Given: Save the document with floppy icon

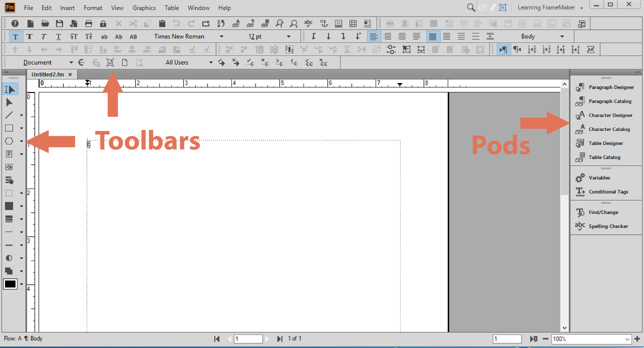Looking at the screenshot, I should point(59,23).
